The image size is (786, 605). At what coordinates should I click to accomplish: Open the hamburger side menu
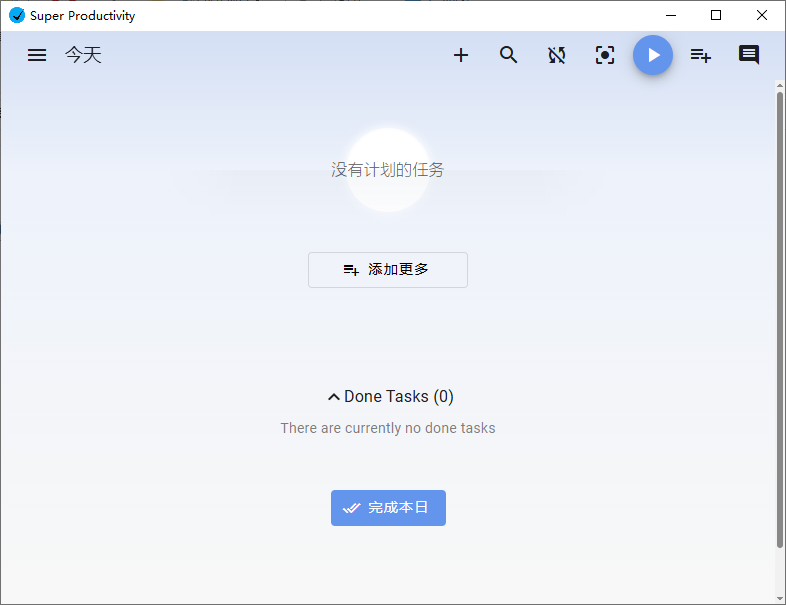tap(37, 55)
